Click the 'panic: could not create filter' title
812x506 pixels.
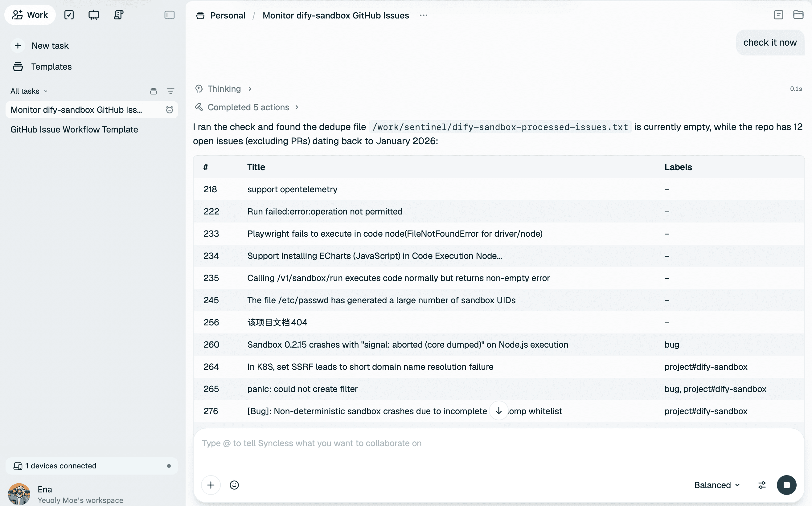tap(302, 389)
